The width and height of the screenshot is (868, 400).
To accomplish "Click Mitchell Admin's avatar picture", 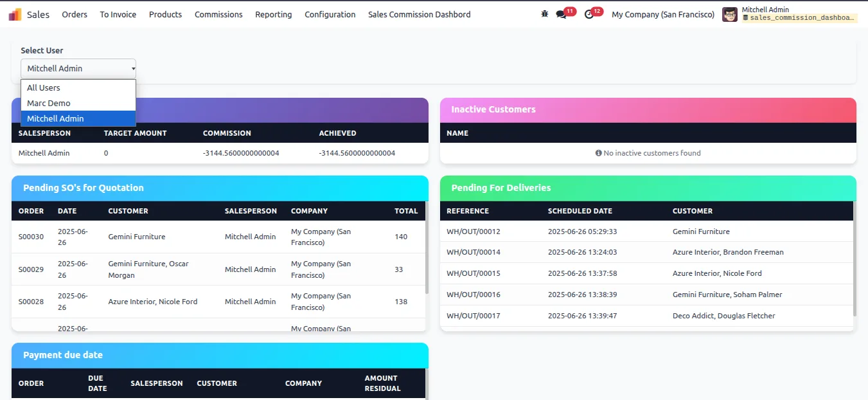I will 730,14.
